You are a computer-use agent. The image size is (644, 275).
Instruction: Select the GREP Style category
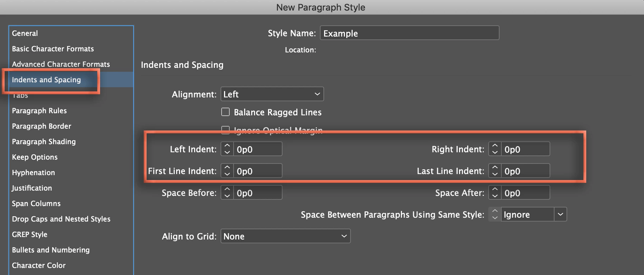point(30,235)
